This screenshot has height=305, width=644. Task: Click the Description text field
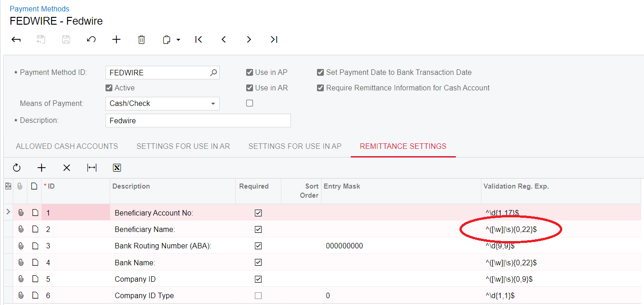pos(198,121)
